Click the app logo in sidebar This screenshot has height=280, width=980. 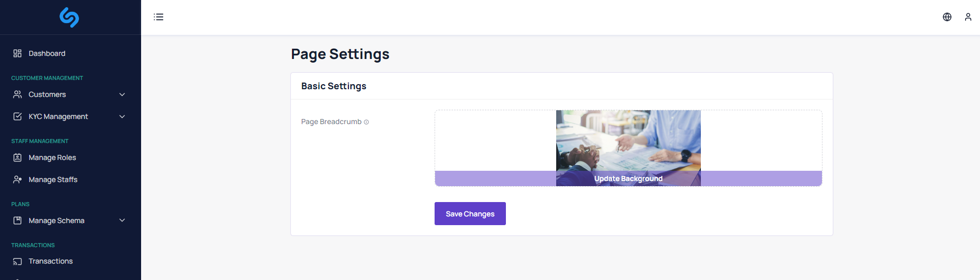coord(69,17)
